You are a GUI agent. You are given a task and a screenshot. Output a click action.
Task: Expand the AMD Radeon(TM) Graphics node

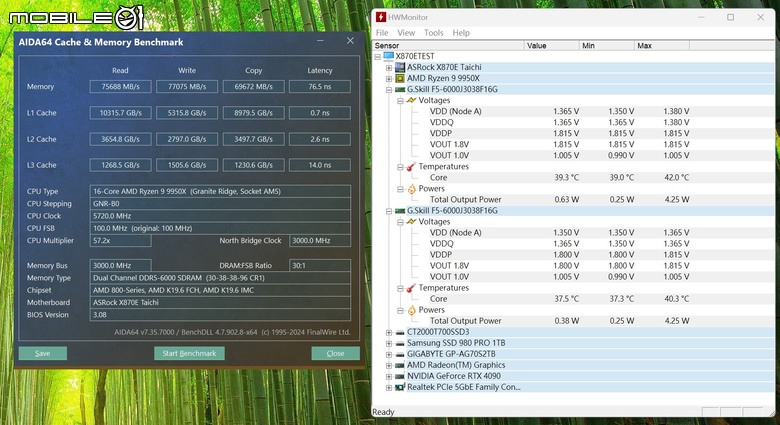click(x=389, y=365)
